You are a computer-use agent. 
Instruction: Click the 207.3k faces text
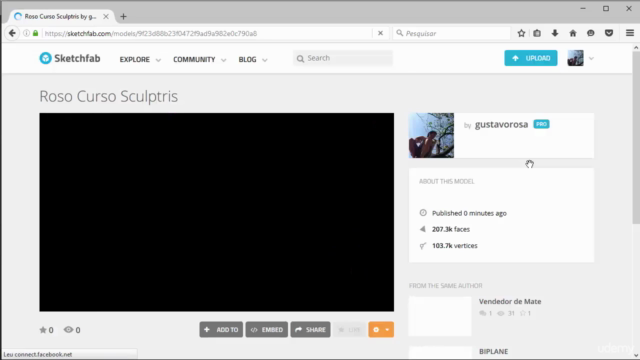[x=451, y=229]
